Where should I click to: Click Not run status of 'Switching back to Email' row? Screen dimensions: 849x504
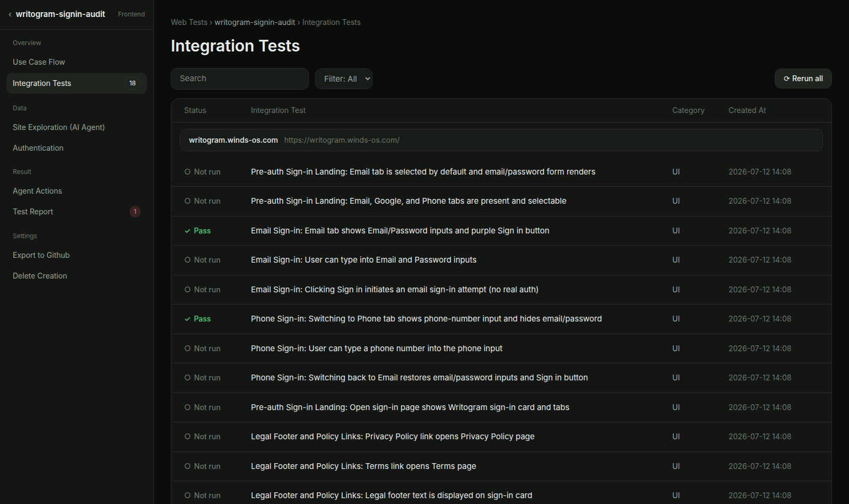(x=202, y=378)
